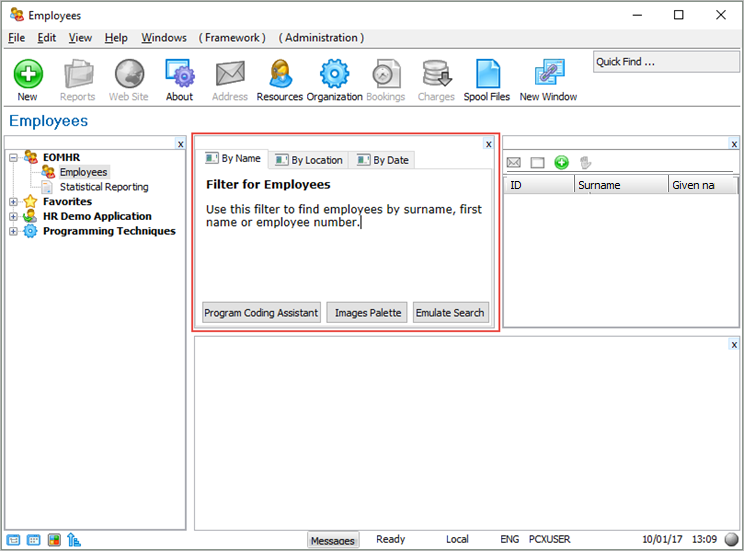
Task: Open the File menu
Action: pos(17,37)
